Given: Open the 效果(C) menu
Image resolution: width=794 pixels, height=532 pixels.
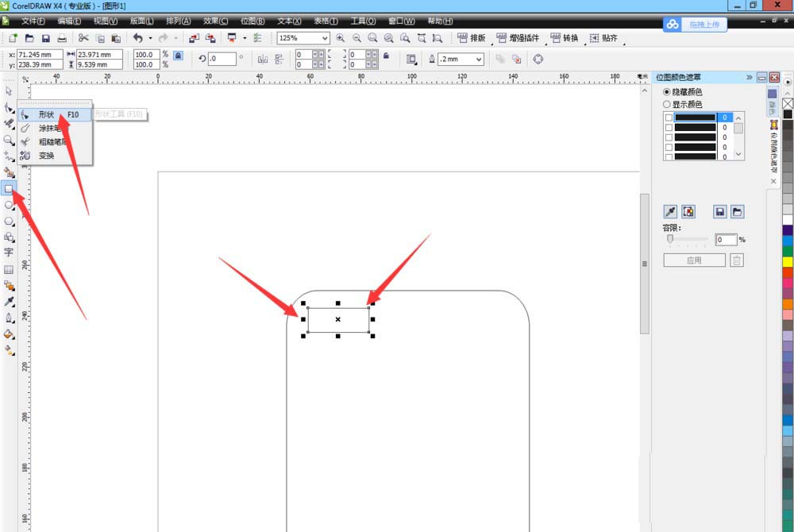Looking at the screenshot, I should (x=216, y=21).
